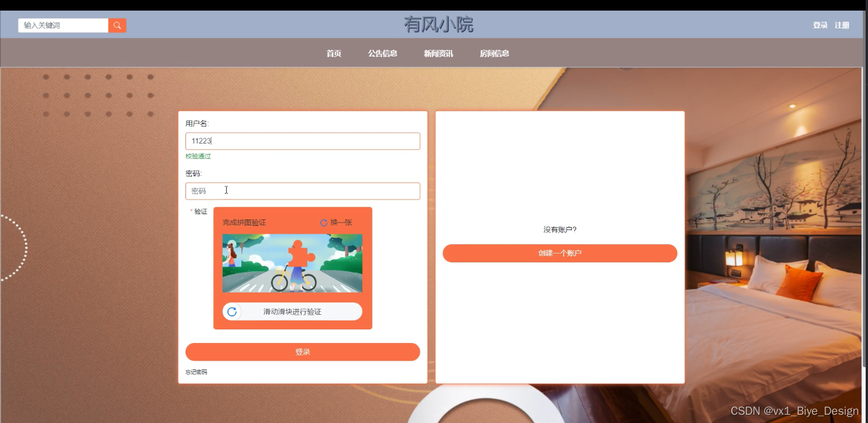Click the 忘记密码 link
Viewport: 868px width, 423px height.
196,372
